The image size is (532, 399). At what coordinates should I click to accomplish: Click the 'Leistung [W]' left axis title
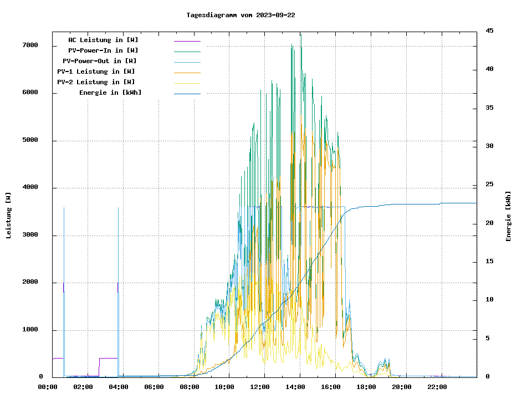pyautogui.click(x=9, y=216)
